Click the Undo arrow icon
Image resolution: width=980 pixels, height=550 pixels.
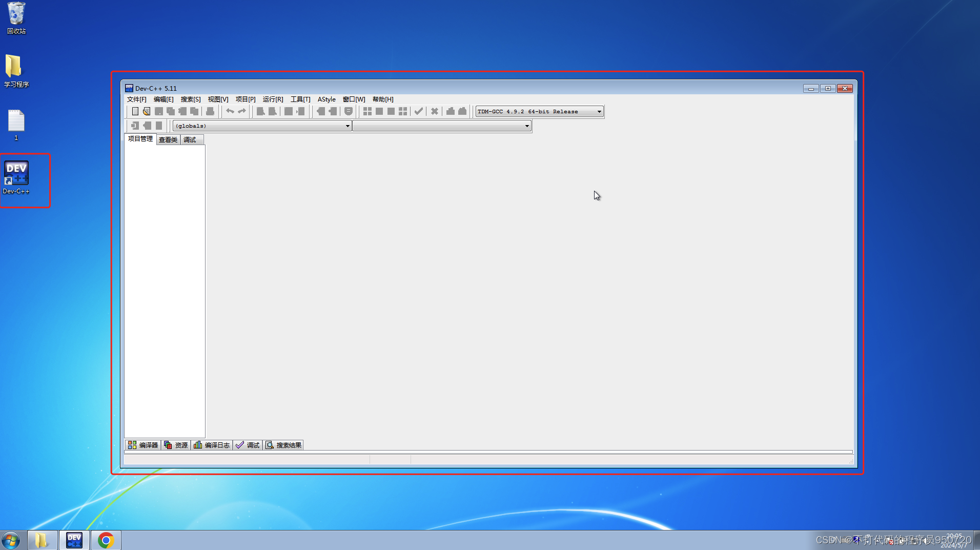230,111
